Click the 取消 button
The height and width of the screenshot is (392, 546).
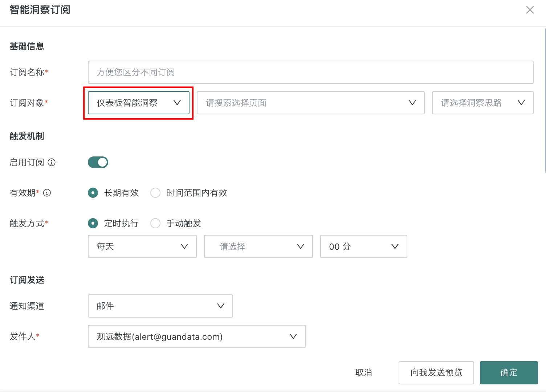[x=363, y=372]
